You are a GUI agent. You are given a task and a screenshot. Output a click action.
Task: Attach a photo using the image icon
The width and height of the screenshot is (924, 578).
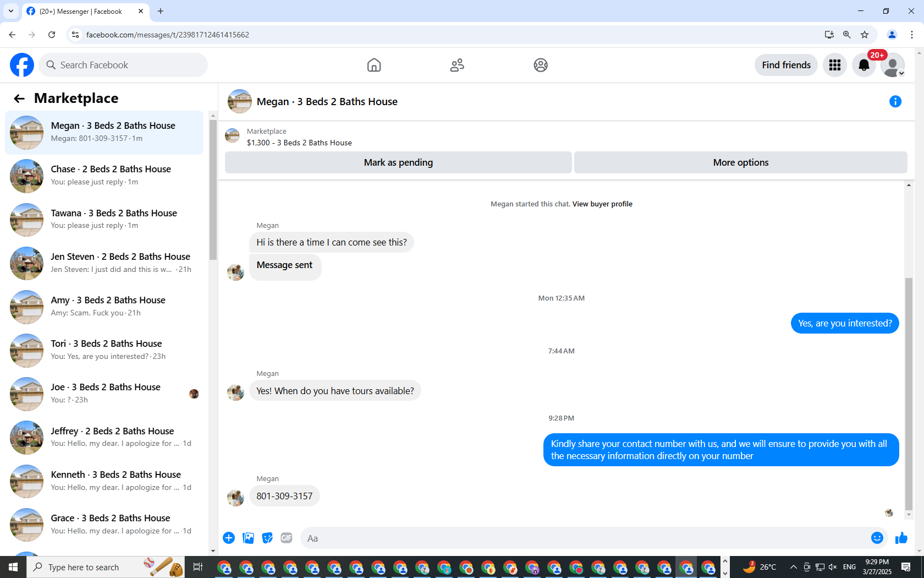[249, 538]
